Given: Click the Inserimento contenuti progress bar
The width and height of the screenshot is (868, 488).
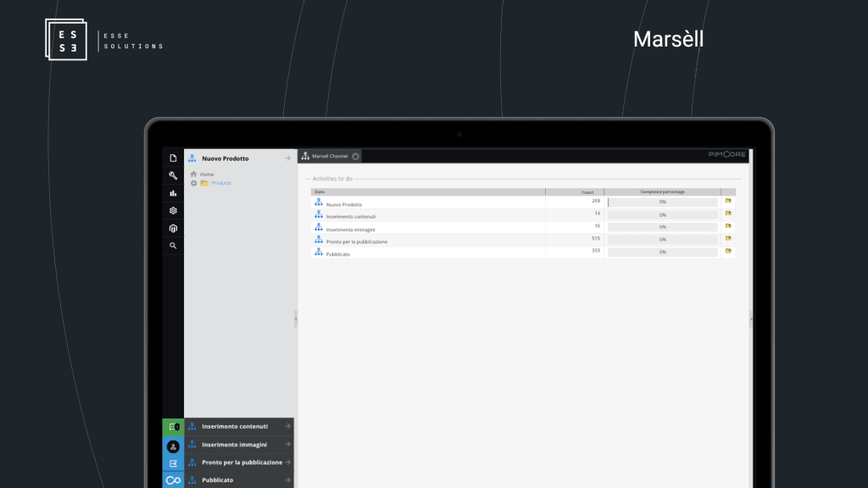Looking at the screenshot, I should click(x=663, y=214).
